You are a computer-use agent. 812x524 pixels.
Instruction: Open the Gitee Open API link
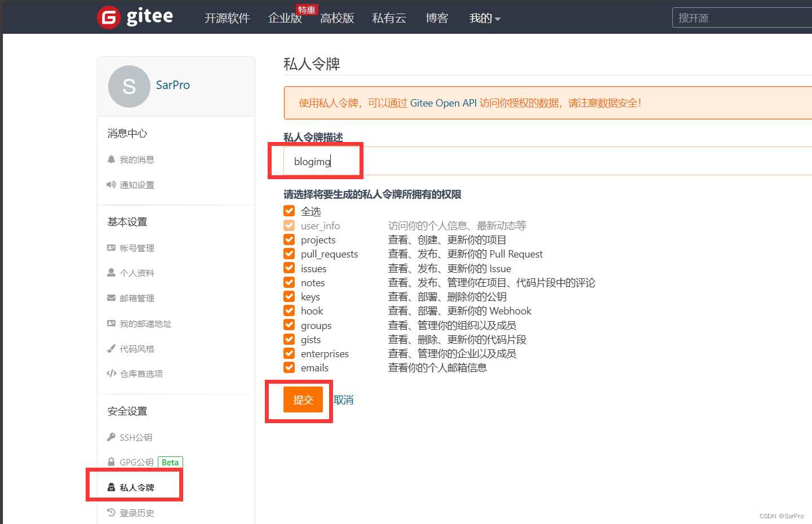[443, 103]
